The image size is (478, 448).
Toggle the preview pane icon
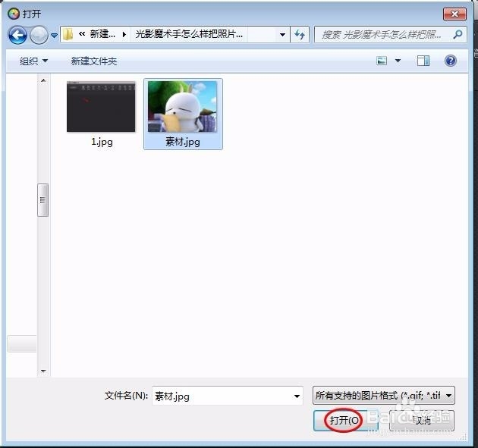tap(423, 61)
